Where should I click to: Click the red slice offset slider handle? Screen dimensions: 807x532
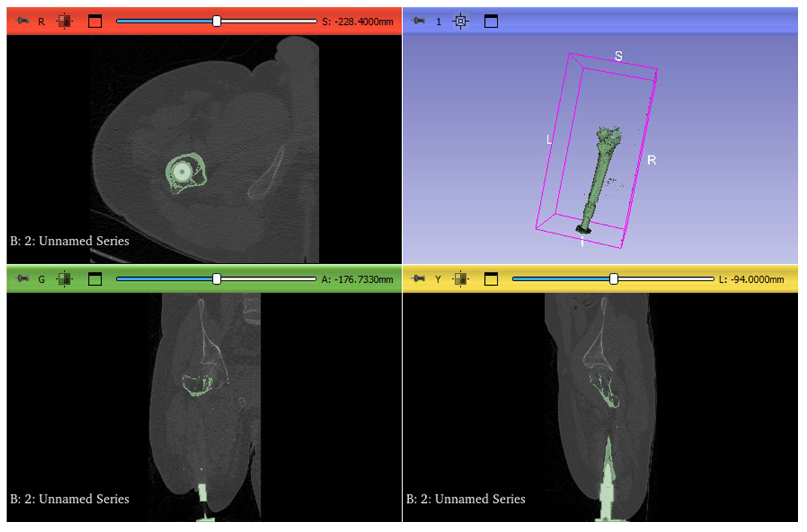(217, 21)
